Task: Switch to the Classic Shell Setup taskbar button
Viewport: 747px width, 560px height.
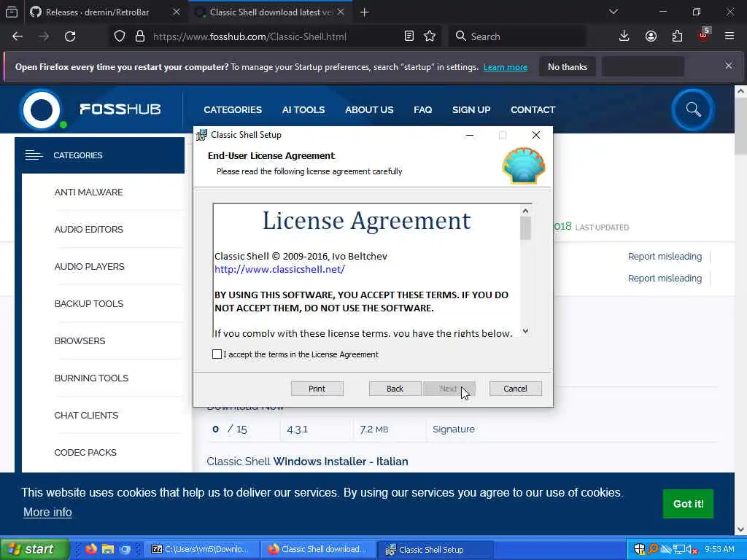Action: pos(435,550)
